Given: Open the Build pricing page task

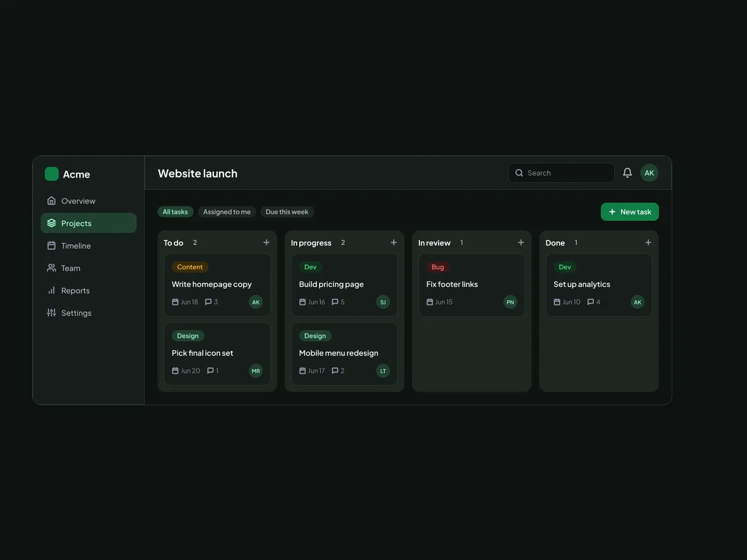Looking at the screenshot, I should point(345,285).
